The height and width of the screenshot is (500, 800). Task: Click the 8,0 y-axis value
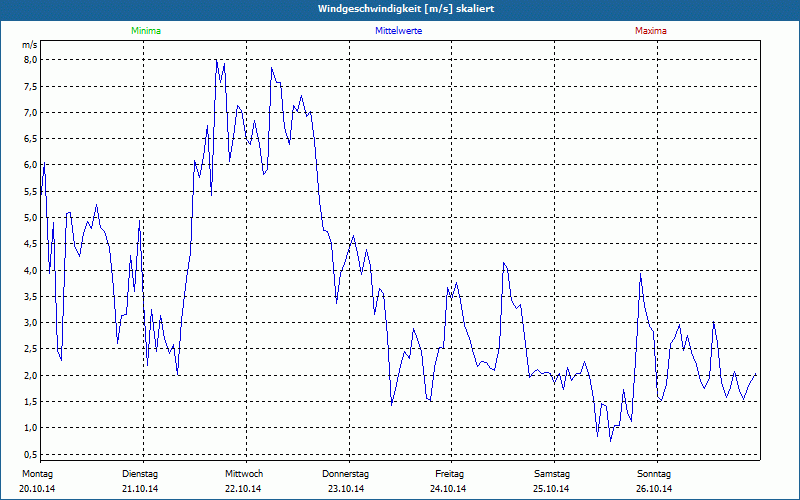click(31, 60)
